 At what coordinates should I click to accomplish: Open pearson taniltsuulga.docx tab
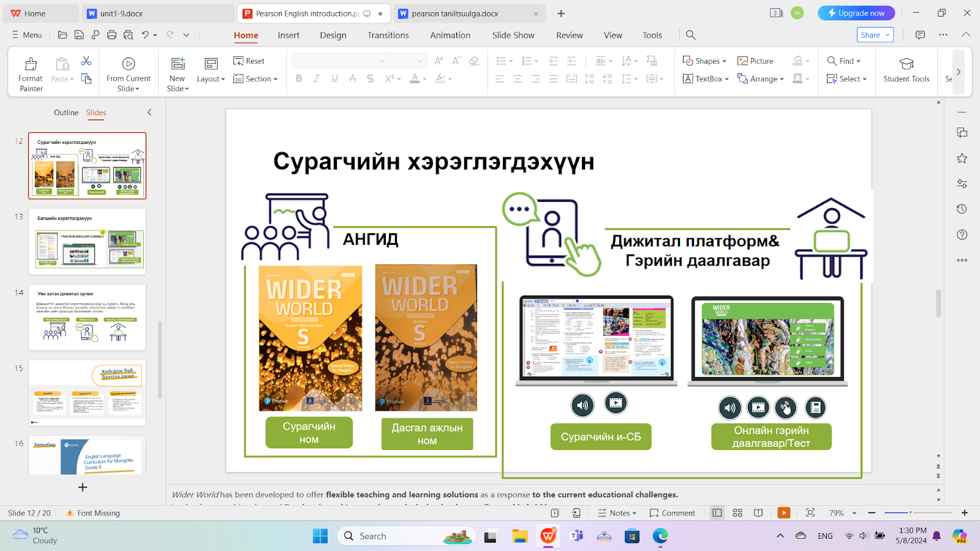click(x=469, y=13)
